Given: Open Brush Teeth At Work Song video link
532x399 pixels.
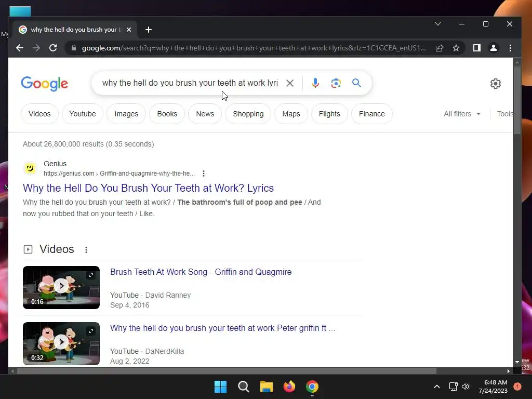Looking at the screenshot, I should pos(201,272).
